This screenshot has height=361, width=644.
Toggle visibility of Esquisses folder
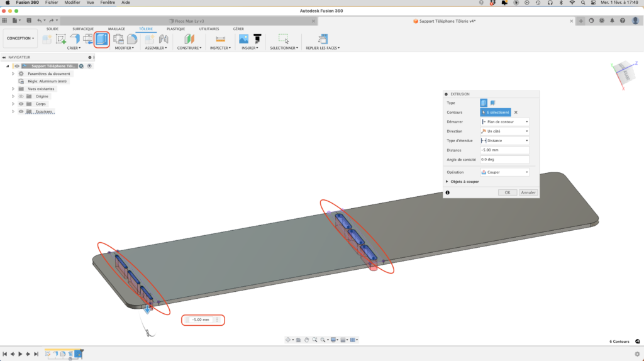pos(21,111)
